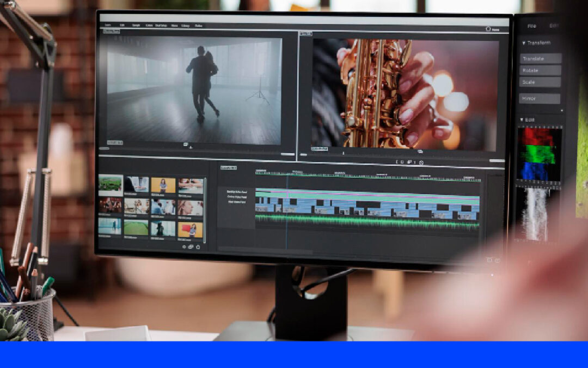This screenshot has width=588, height=368.
Task: Select the green hill clip thumbnail
Action: (x=136, y=227)
